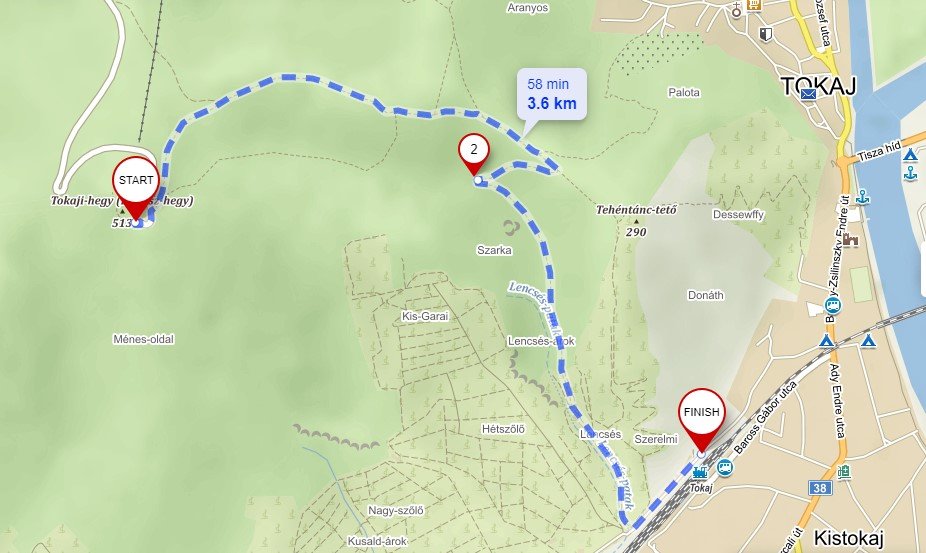Click camping tent icon next to Tisza híd
Image resolution: width=926 pixels, height=553 pixels.
[x=909, y=155]
